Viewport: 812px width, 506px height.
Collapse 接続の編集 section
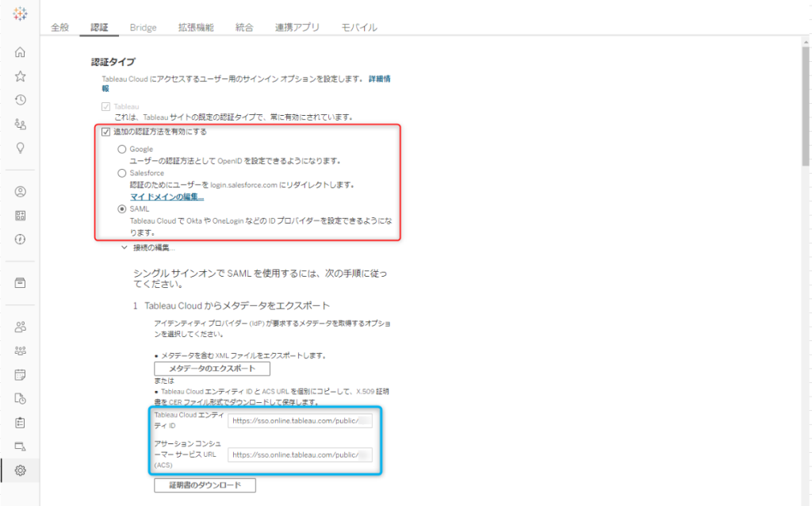pos(124,247)
